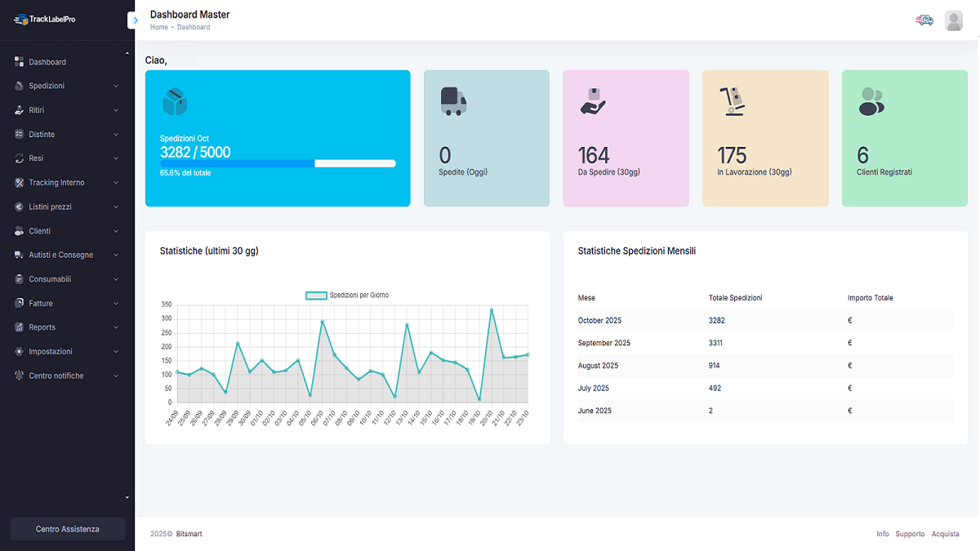Expand the Spedizioni submenu chevron
980x551 pixels.
point(116,86)
